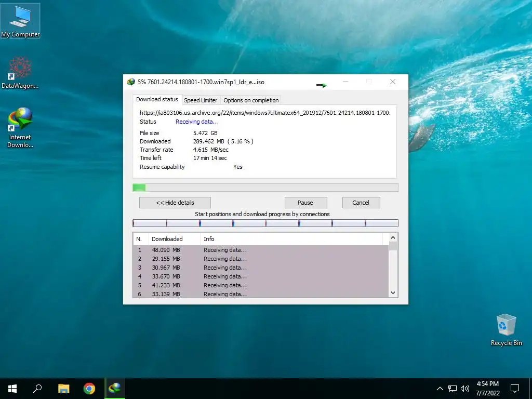Open the Recycle Bin
Viewport: 532px width, 399px height.
[x=506, y=330]
